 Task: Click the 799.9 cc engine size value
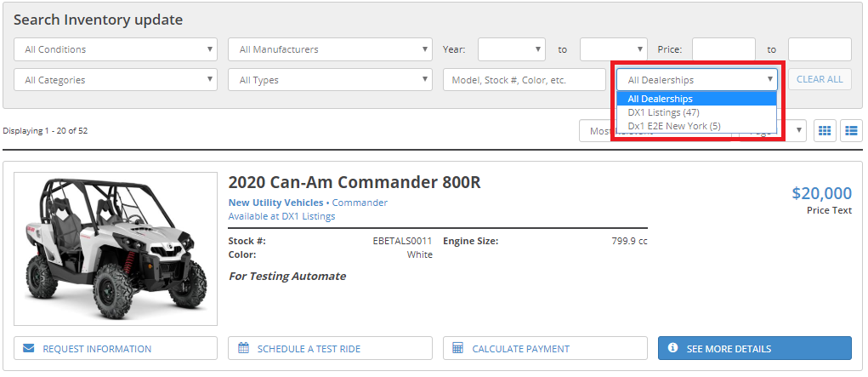point(629,241)
